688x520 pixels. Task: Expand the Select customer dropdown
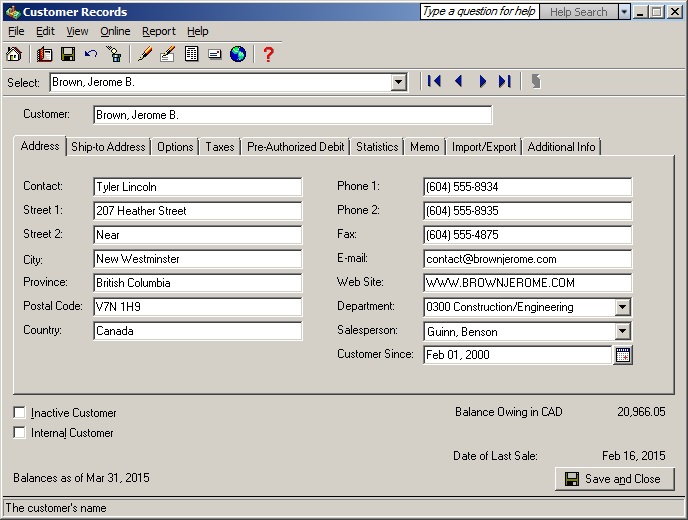coord(398,82)
